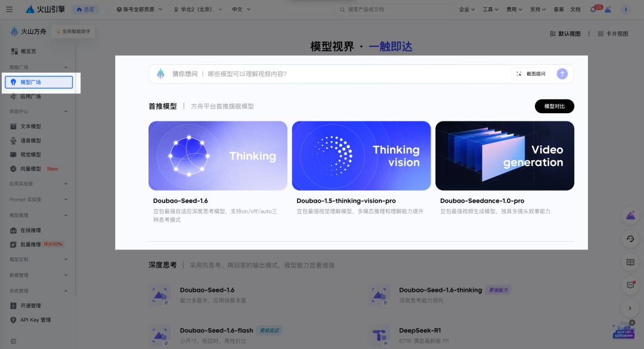Open the 企业 menu
The image size is (644, 349).
(x=466, y=10)
